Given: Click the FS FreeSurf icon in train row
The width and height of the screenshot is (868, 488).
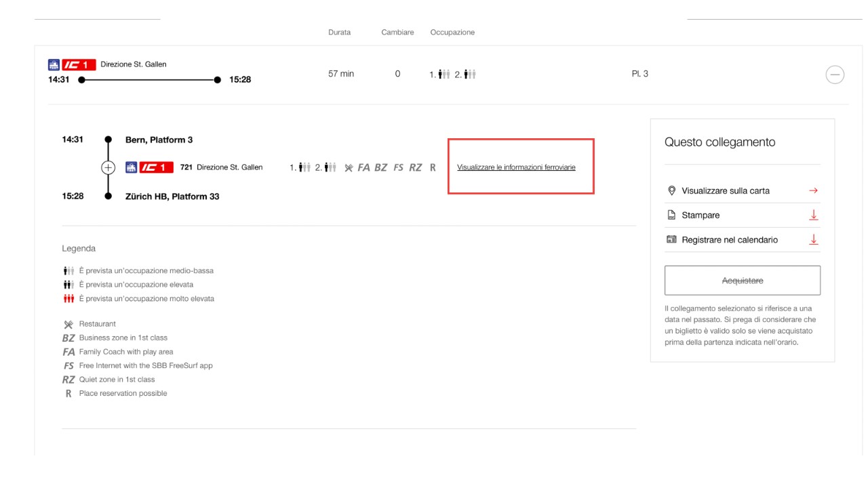Looking at the screenshot, I should (x=398, y=167).
